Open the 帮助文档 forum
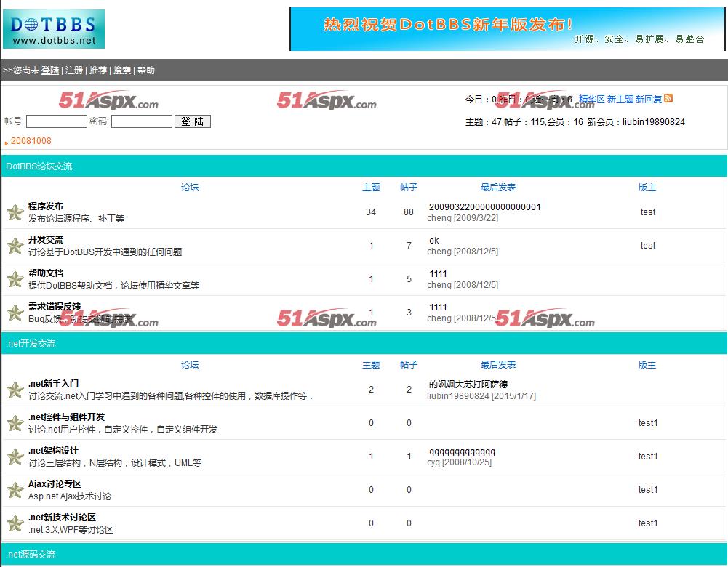 click(x=46, y=273)
